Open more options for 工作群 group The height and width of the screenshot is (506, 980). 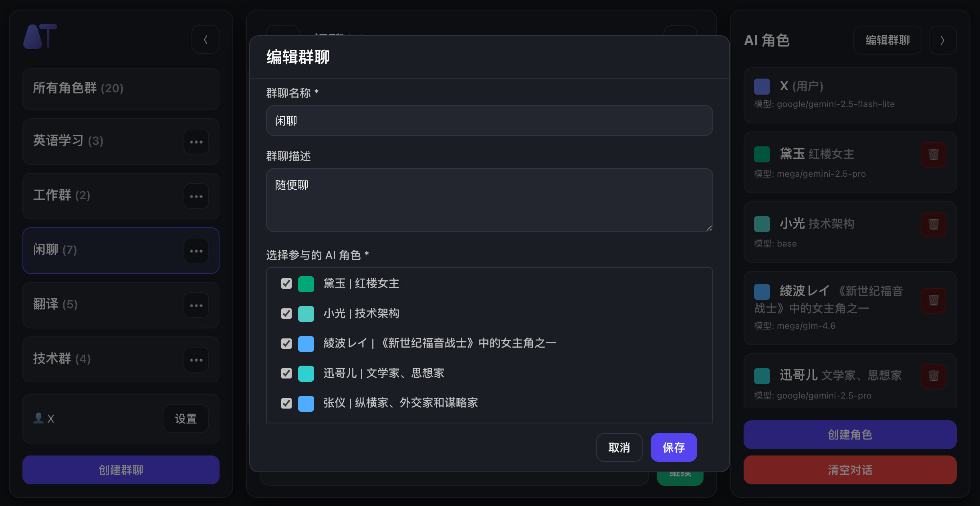pyautogui.click(x=196, y=196)
